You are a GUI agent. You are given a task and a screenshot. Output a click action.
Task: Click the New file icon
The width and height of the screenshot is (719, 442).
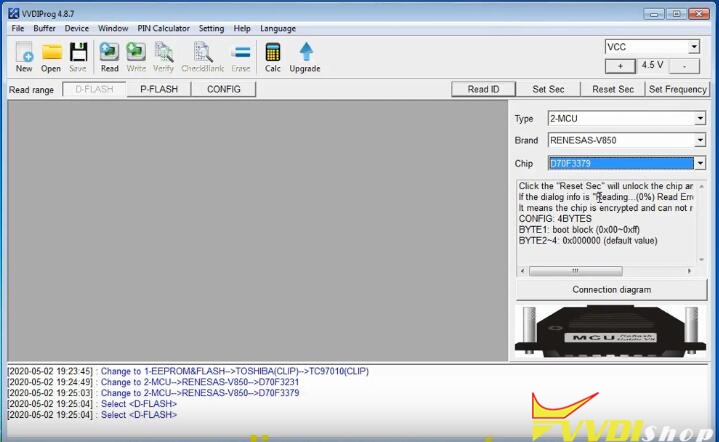click(24, 57)
